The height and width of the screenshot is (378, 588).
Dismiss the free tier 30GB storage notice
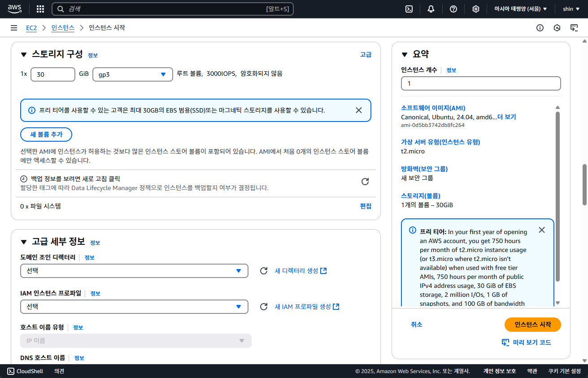[x=359, y=110]
